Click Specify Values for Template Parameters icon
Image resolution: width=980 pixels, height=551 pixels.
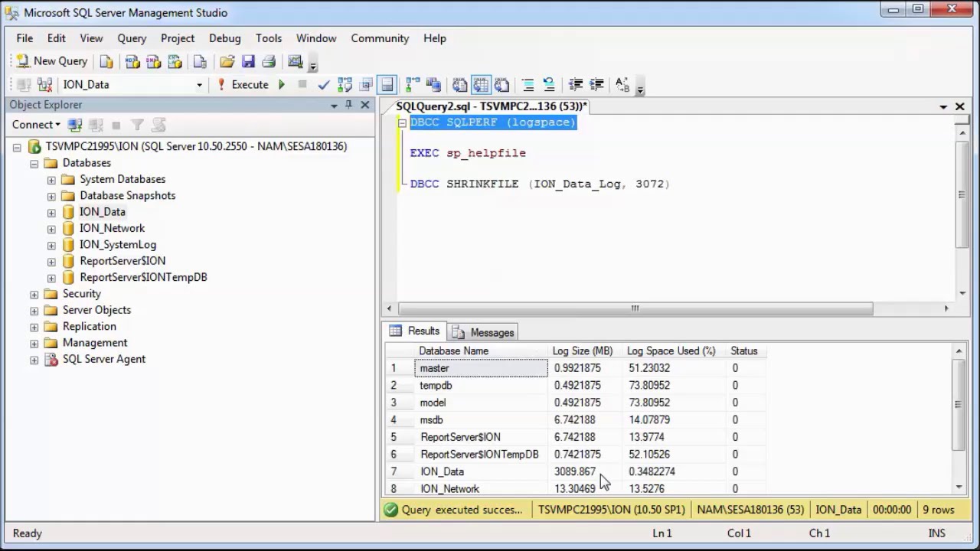coord(622,85)
